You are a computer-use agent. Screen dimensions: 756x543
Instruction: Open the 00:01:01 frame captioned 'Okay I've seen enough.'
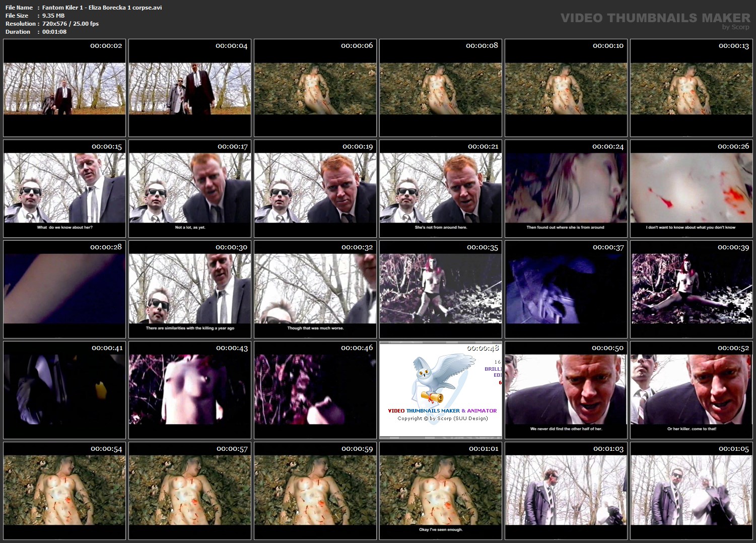(441, 491)
